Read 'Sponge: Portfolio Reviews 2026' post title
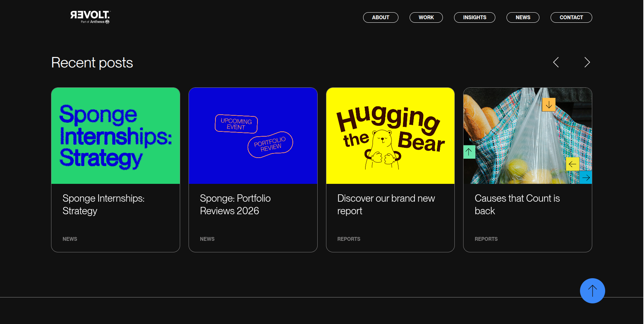644x324 pixels. tap(235, 204)
